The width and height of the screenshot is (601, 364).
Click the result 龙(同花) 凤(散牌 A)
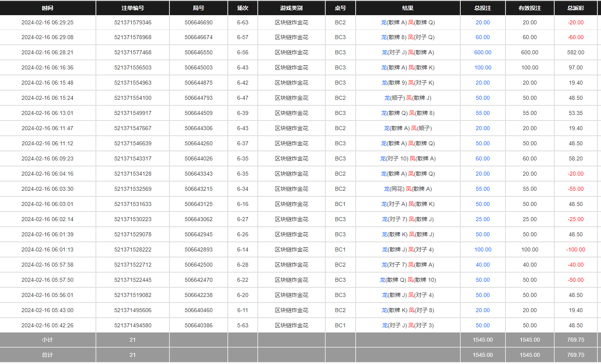click(408, 189)
